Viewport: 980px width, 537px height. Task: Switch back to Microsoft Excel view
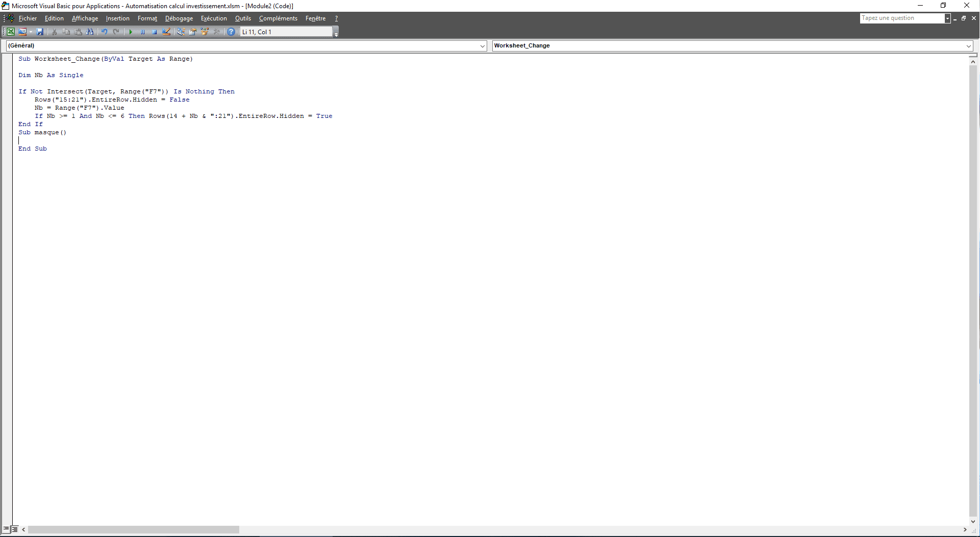tap(11, 32)
